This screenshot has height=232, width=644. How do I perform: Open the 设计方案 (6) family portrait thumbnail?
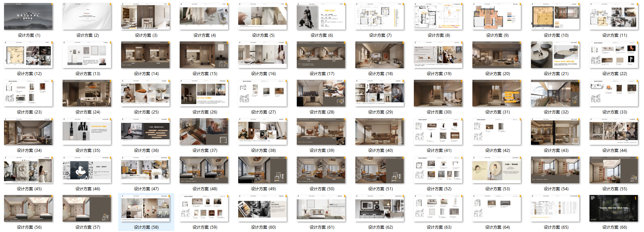pyautogui.click(x=321, y=16)
